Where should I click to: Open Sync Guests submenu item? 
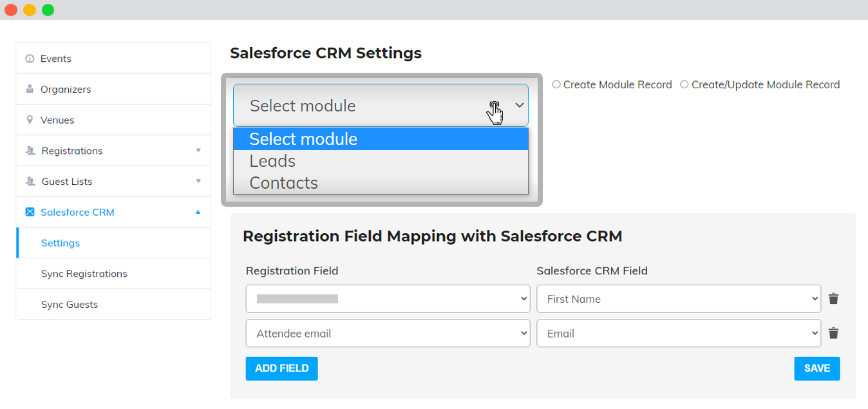(x=113, y=305)
